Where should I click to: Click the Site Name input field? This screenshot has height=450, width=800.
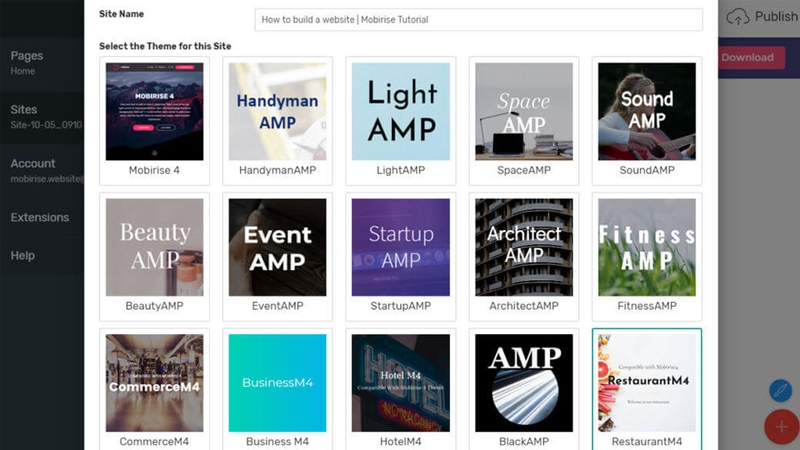coord(479,19)
